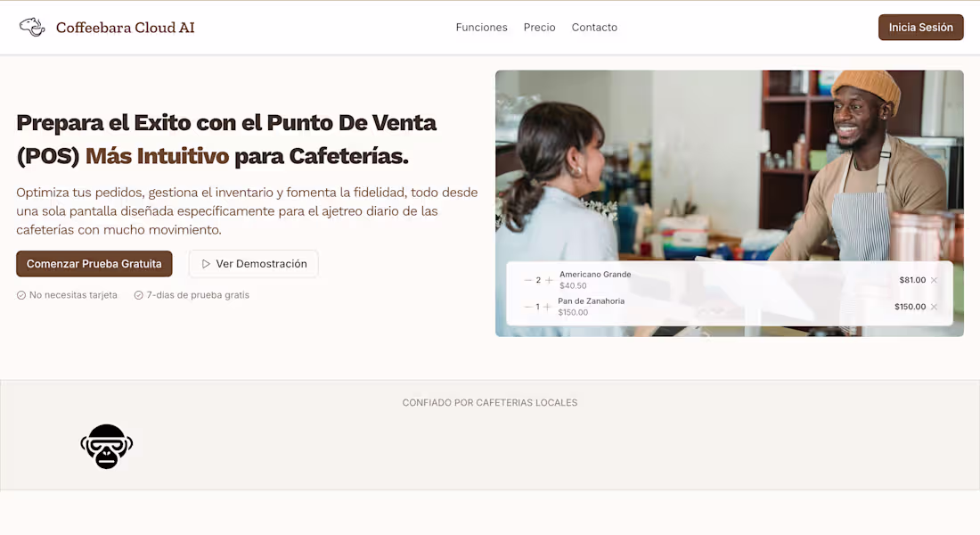Click the monkey logo in the trusted section

107,447
